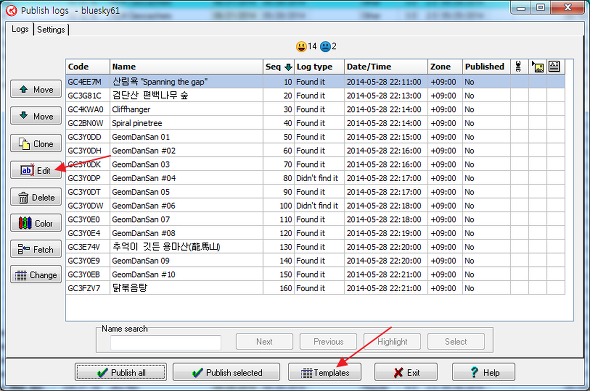Image resolution: width=590 pixels, height=391 pixels.
Task: Click the photo column header icon
Action: coord(538,67)
